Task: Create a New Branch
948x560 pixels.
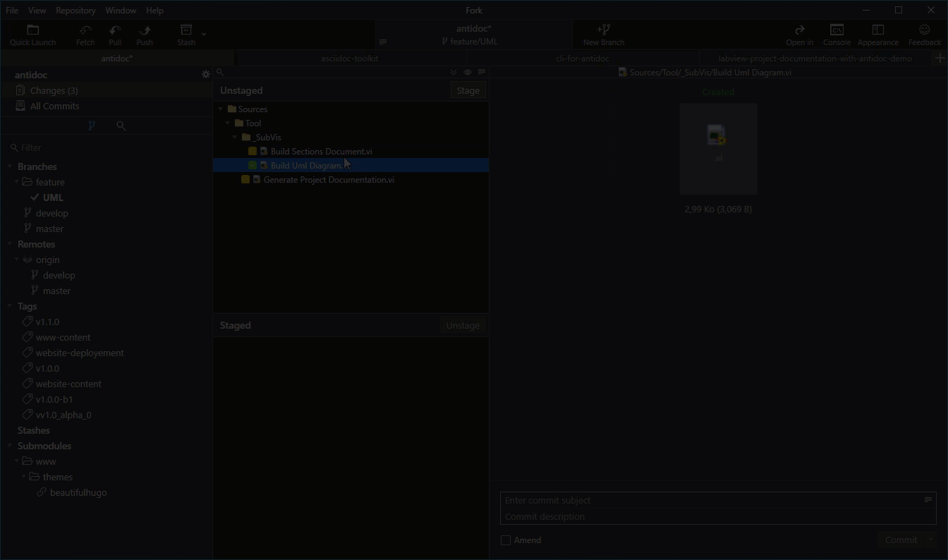Action: (x=604, y=35)
